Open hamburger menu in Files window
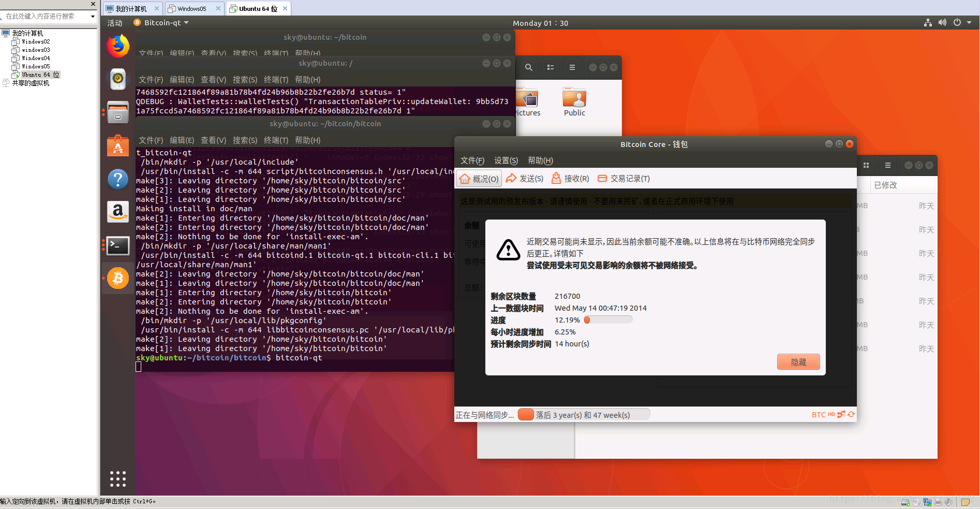This screenshot has height=509, width=980. point(572,67)
